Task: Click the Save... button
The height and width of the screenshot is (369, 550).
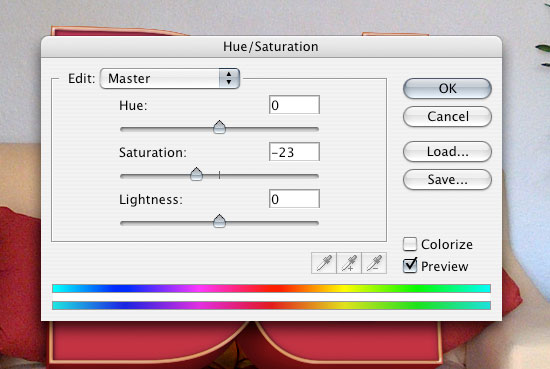Action: (447, 180)
